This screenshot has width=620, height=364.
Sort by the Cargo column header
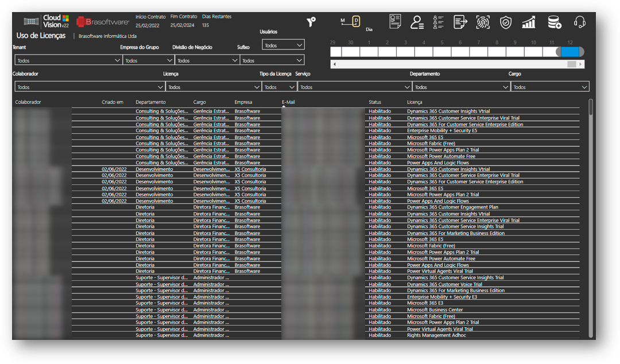point(200,102)
